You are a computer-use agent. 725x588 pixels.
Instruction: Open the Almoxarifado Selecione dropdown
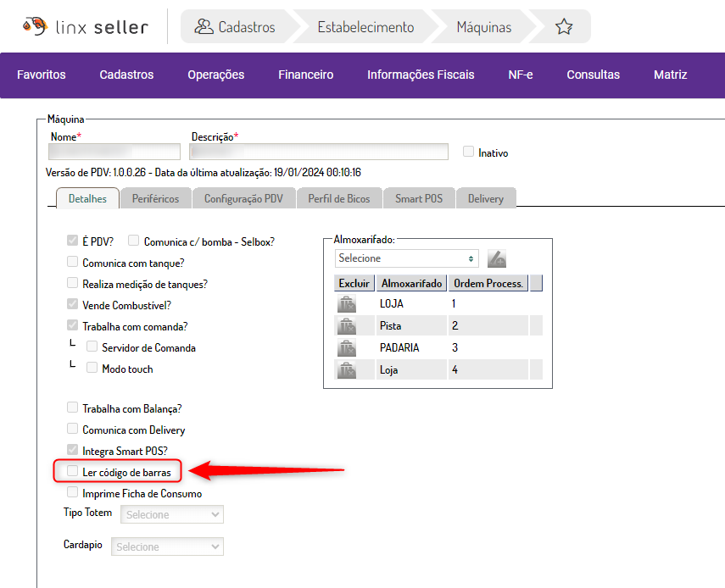(406, 258)
